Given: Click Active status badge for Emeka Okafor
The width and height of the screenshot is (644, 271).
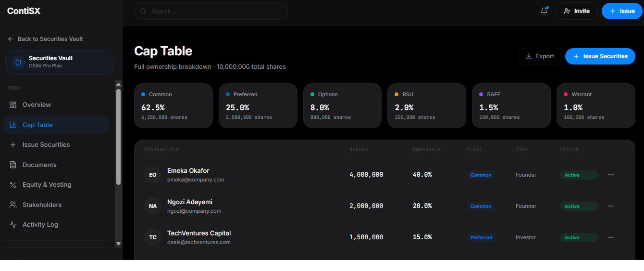Looking at the screenshot, I should pyautogui.click(x=579, y=175).
